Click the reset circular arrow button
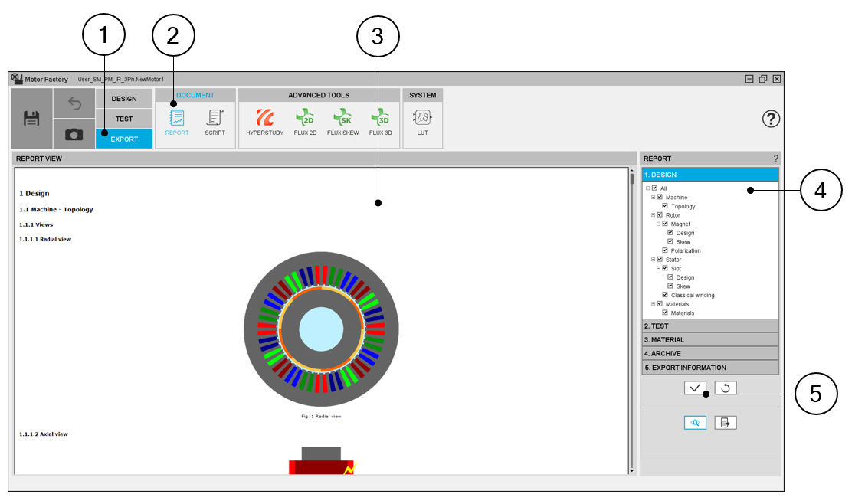The height and width of the screenshot is (504, 865). click(725, 388)
